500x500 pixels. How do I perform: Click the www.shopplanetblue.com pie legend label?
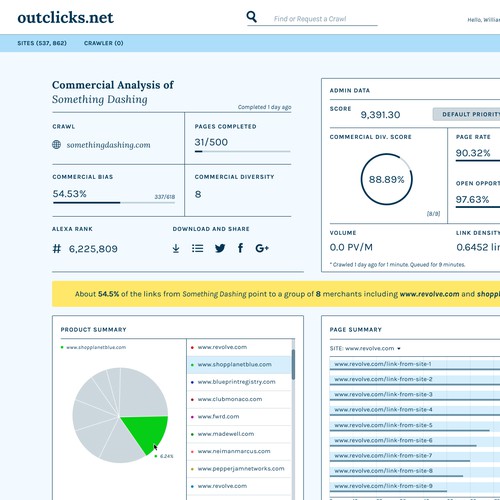[x=96, y=347]
